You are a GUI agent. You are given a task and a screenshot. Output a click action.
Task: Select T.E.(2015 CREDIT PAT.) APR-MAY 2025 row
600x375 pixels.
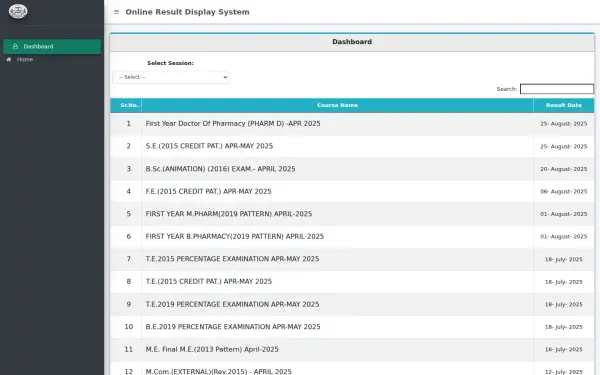click(352, 282)
